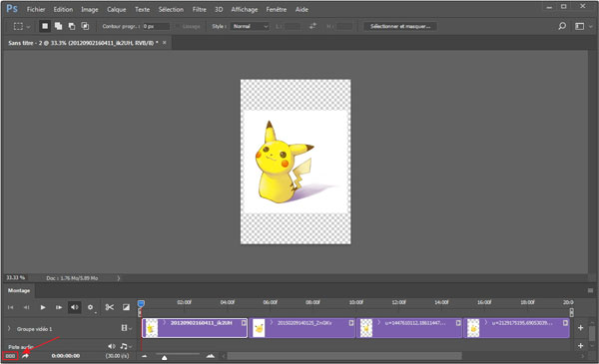Expand clip u=1447610112 properties chevron

coord(379,323)
